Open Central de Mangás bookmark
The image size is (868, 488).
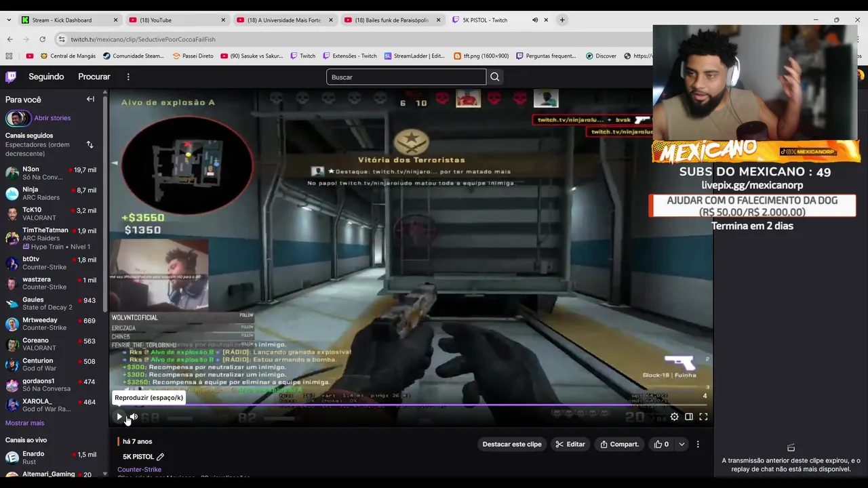[x=68, y=56]
